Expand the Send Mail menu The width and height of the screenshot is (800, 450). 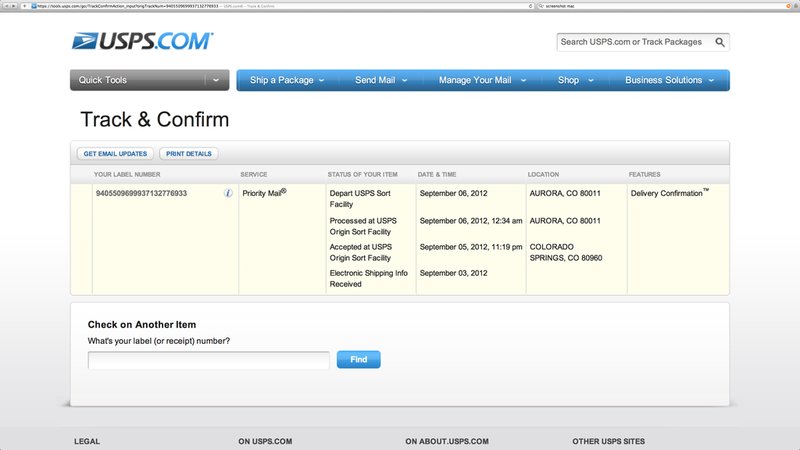pyautogui.click(x=381, y=80)
